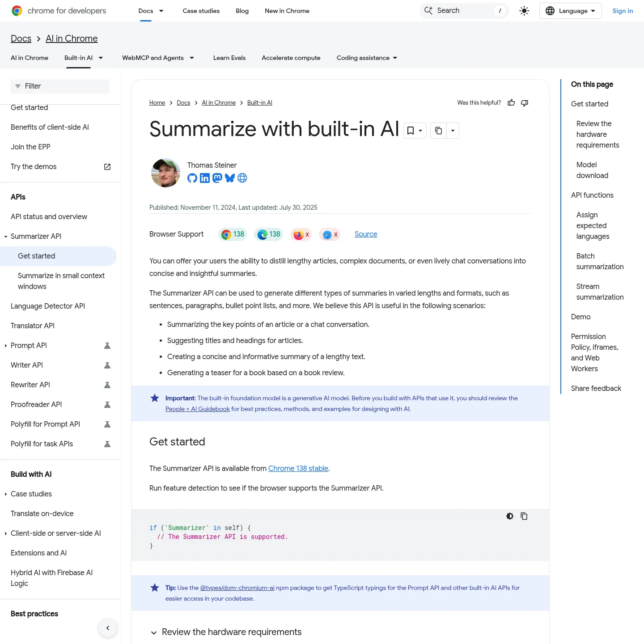
Task: Toggle the light/dark theme sun icon
Action: point(524,11)
